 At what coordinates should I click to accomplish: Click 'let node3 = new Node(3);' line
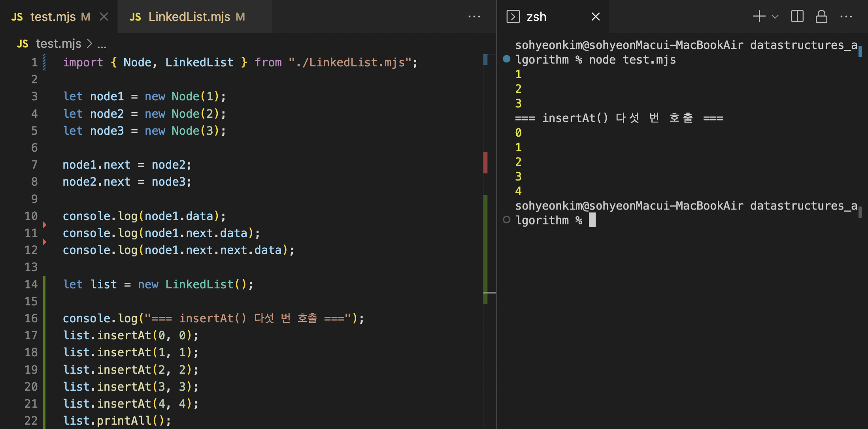pos(144,131)
